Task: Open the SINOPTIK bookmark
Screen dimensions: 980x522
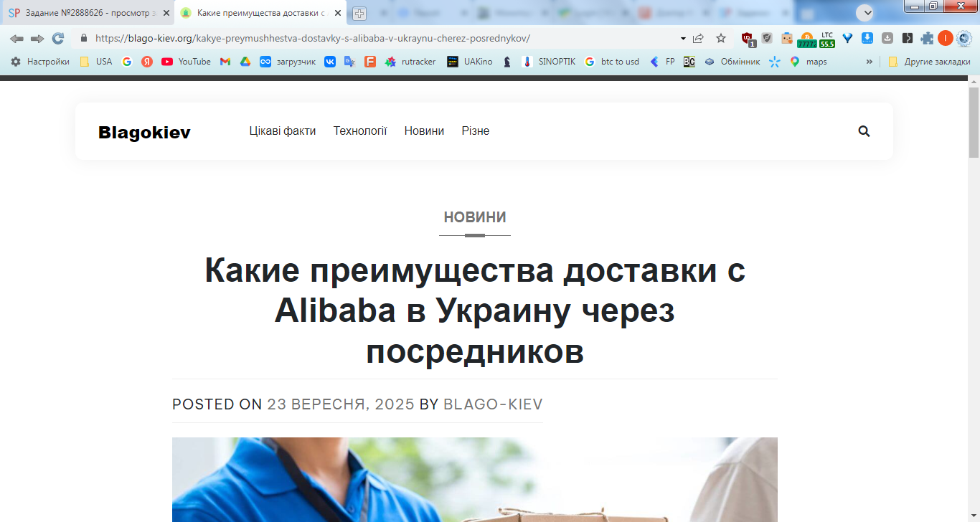Action: tap(549, 62)
